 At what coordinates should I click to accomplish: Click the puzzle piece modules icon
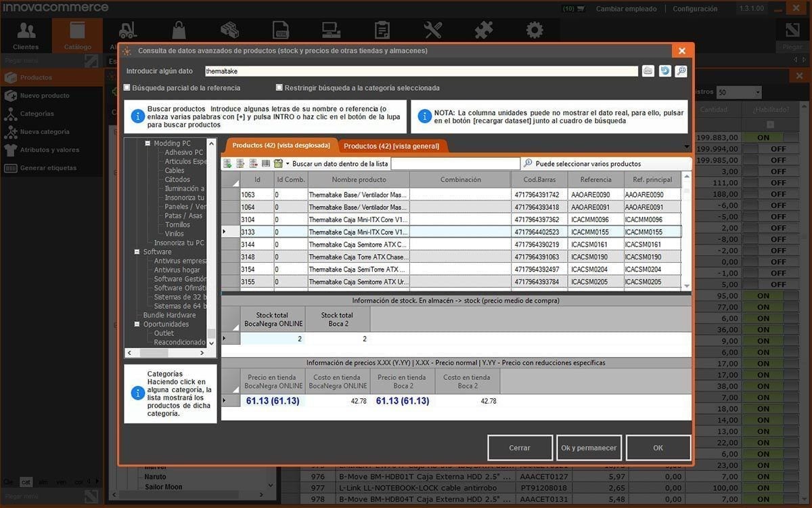point(483,30)
